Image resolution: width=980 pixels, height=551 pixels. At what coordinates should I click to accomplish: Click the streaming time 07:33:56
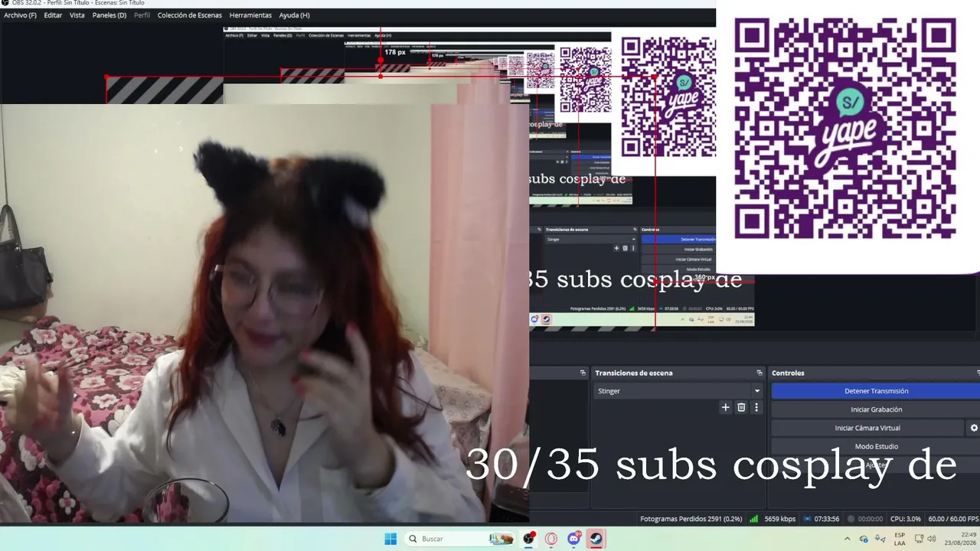pyautogui.click(x=826, y=519)
